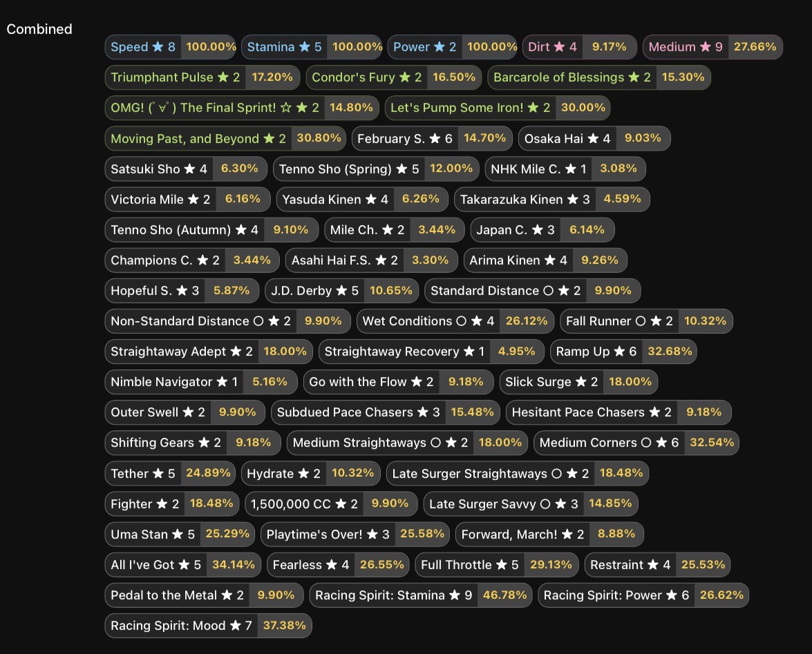The image size is (812, 654).
Task: Click the Fighter ★ 2 chip
Action: 172,504
